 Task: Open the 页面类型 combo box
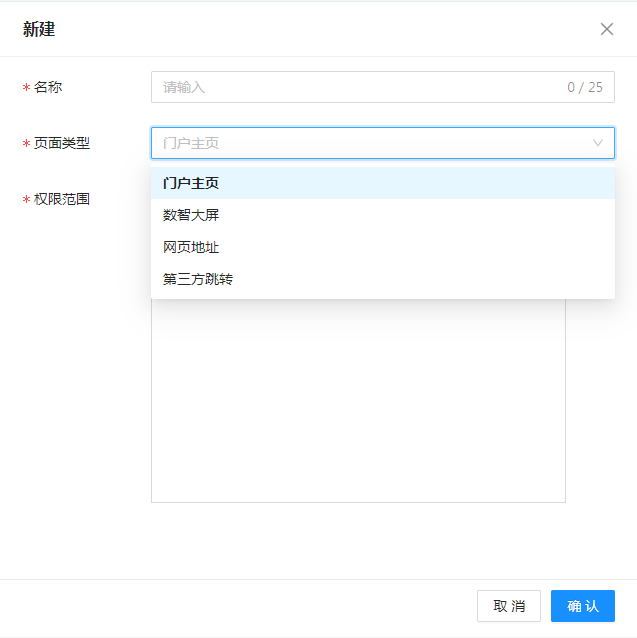click(x=370, y=143)
